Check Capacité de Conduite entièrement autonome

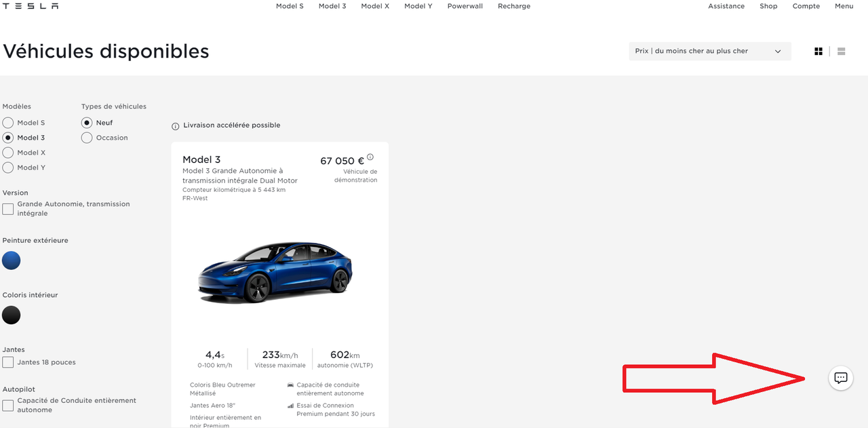(8, 406)
